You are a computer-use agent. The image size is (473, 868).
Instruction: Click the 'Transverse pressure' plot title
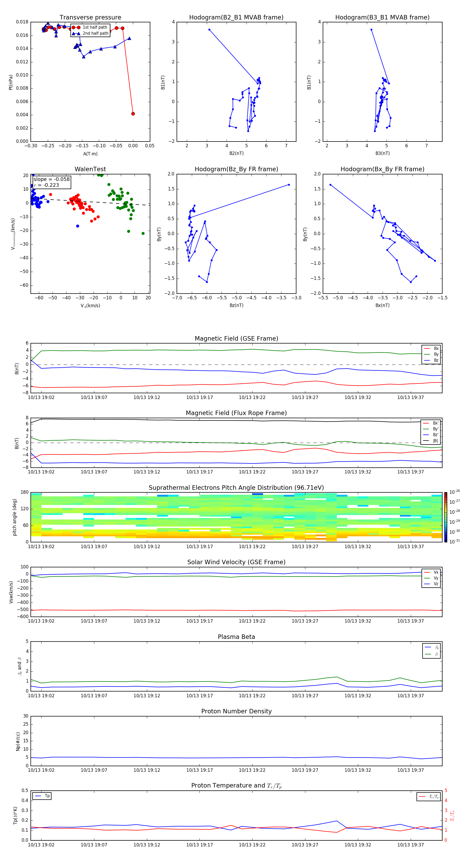tap(90, 18)
